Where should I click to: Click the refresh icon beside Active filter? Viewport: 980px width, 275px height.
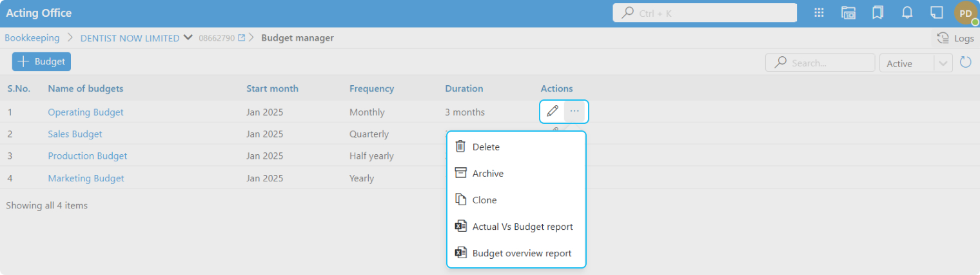[x=965, y=63]
